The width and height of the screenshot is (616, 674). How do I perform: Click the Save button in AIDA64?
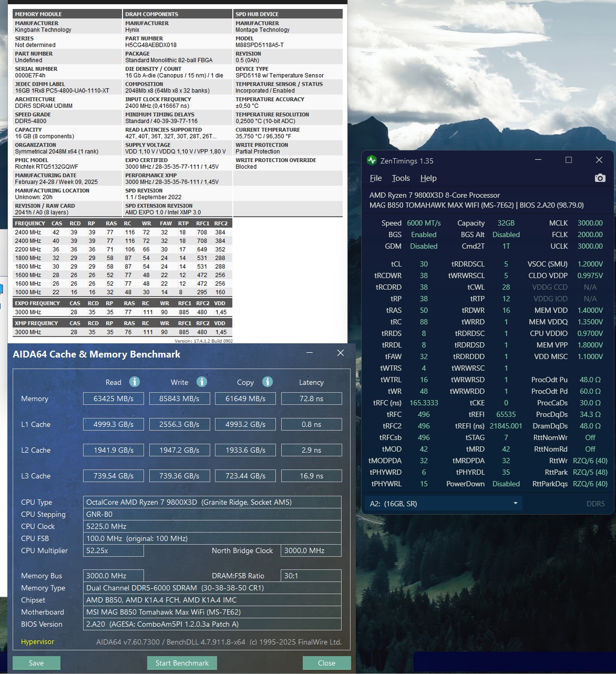point(36,663)
